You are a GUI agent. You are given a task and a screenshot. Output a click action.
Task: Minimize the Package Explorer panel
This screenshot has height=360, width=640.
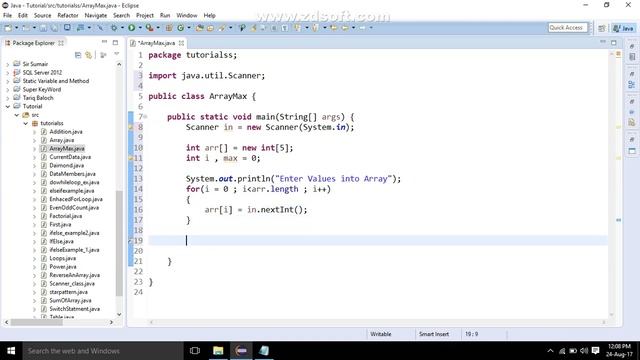point(104,42)
